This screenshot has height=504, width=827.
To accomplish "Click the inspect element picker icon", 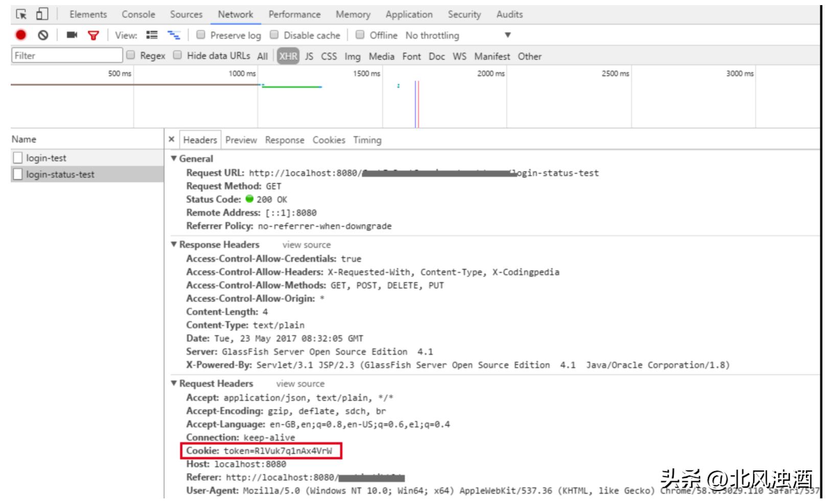I will [x=21, y=14].
